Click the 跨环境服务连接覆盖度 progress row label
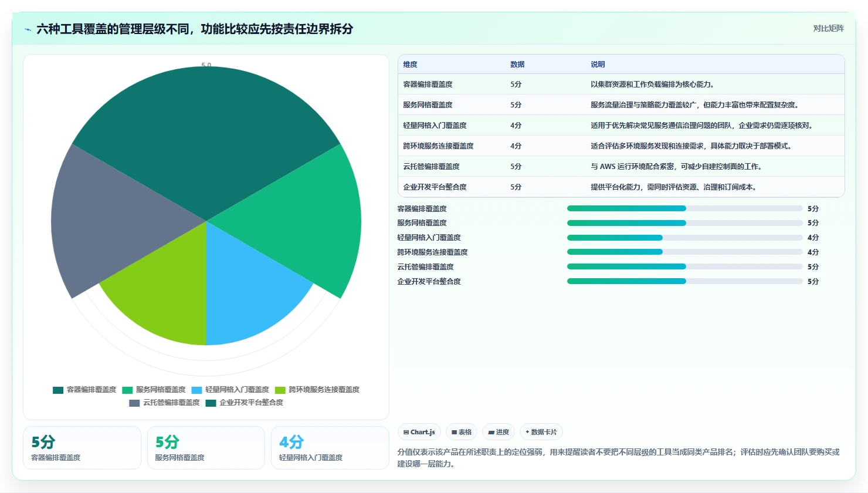The image size is (868, 493). click(432, 252)
